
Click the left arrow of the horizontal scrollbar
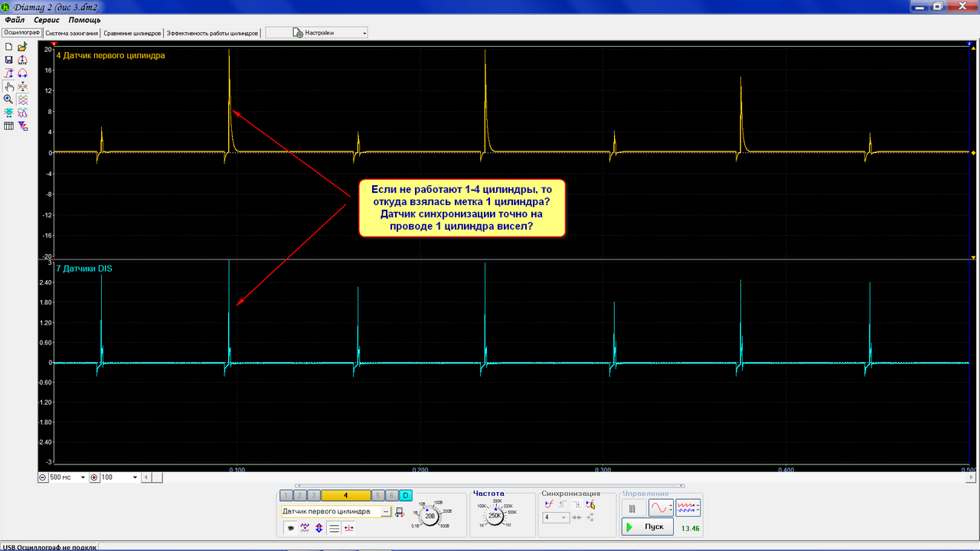click(147, 477)
